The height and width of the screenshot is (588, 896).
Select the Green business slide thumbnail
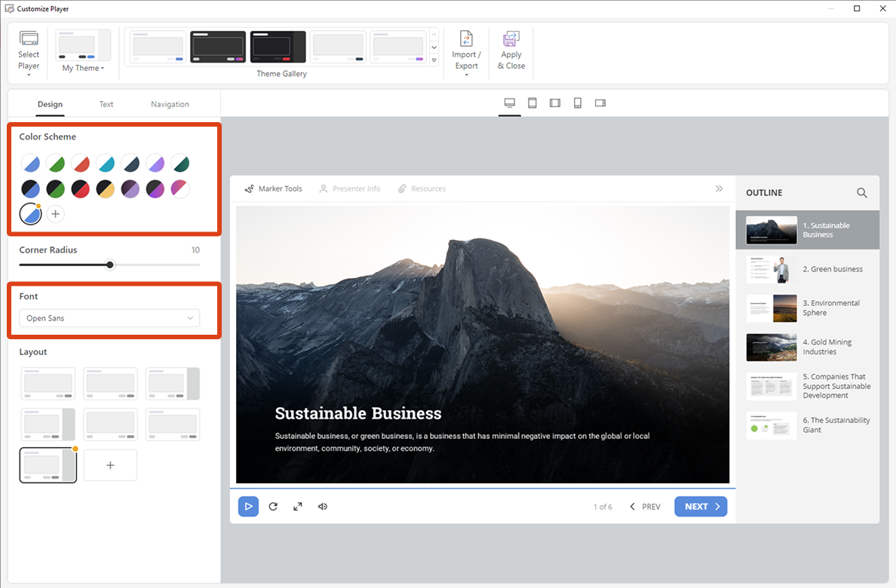807,269
